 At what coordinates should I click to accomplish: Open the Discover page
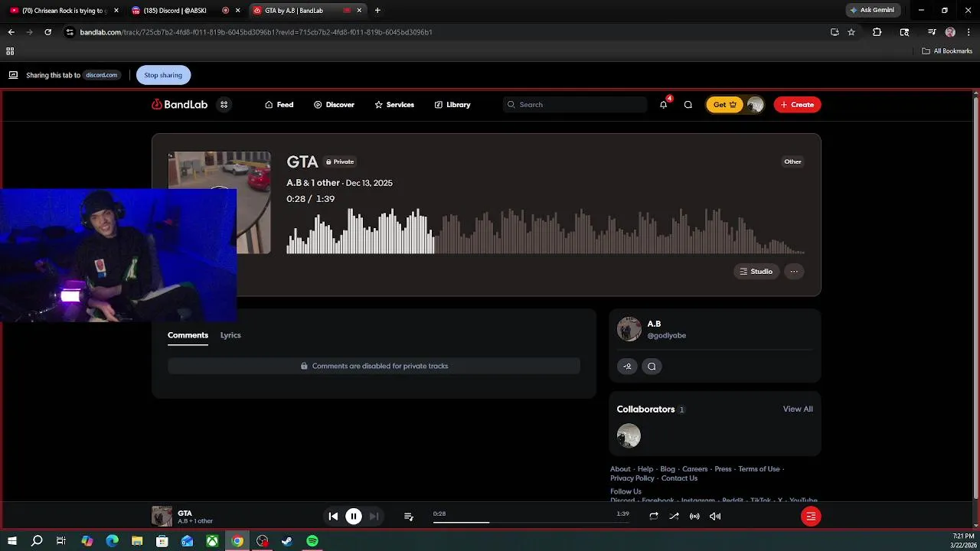pos(334,105)
